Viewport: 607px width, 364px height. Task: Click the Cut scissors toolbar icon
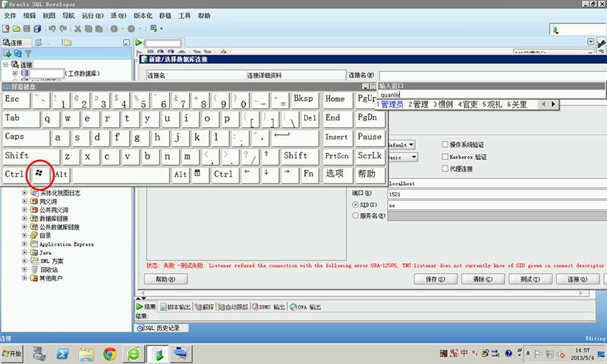tap(77, 29)
